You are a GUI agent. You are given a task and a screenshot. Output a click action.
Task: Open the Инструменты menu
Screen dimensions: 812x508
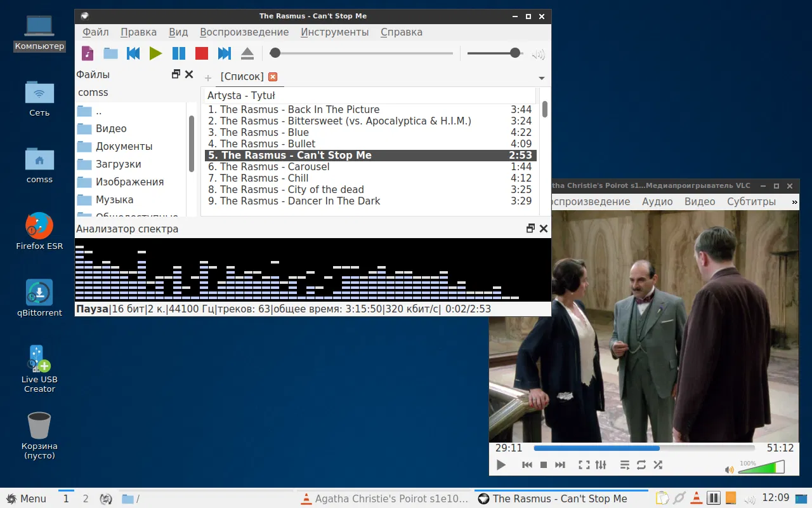click(334, 32)
